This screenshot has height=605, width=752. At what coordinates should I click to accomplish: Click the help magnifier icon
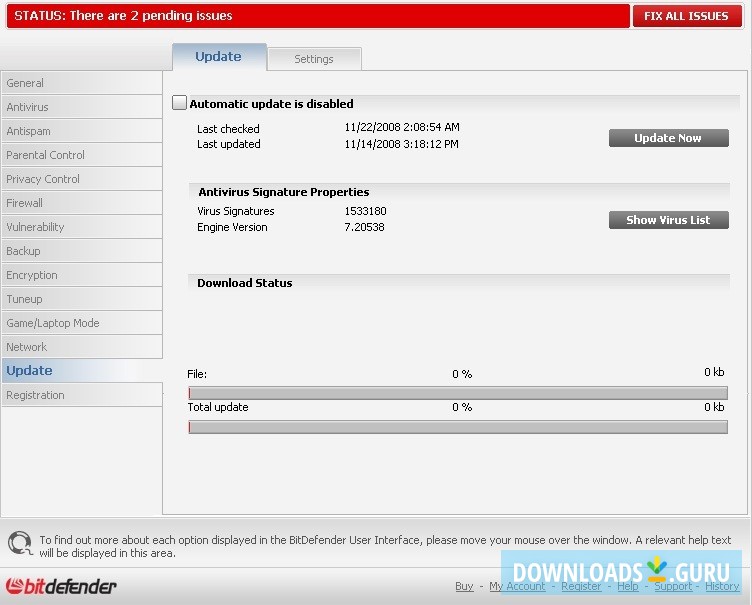tap(20, 544)
